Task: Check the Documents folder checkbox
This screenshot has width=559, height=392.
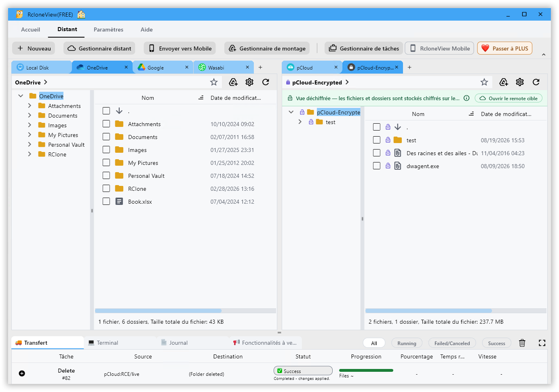Action: point(106,137)
